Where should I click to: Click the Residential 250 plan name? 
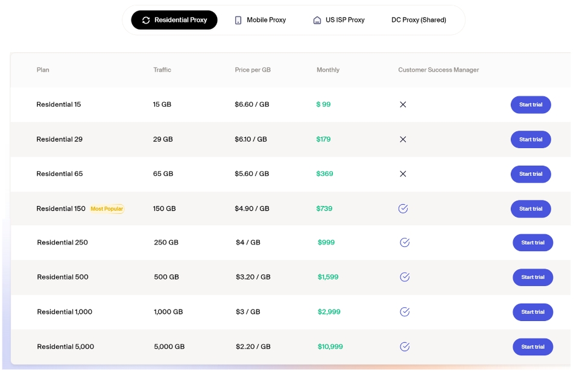tap(62, 242)
